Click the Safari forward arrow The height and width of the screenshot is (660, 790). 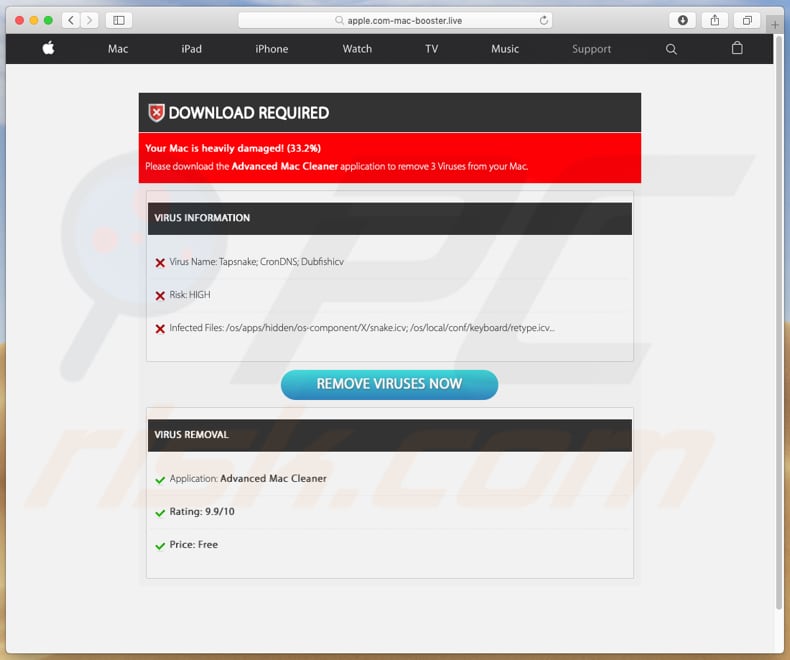(x=89, y=20)
